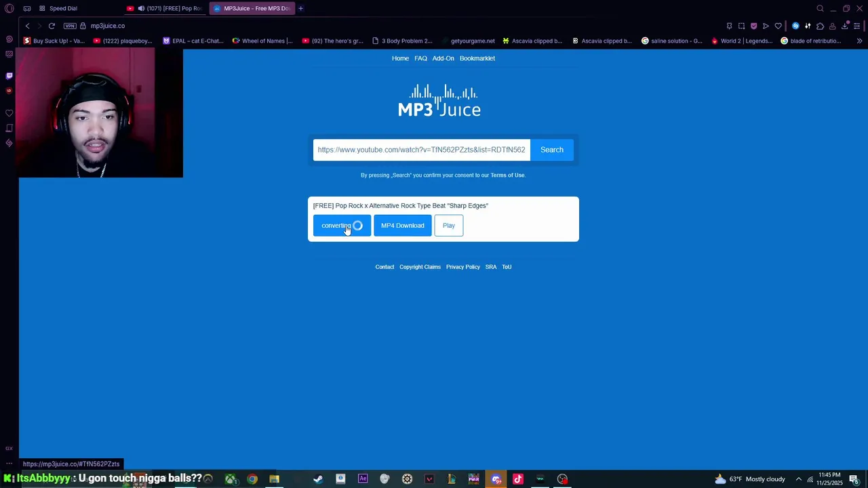Open After Effects from the taskbar
This screenshot has width=868, height=488.
[x=363, y=479]
